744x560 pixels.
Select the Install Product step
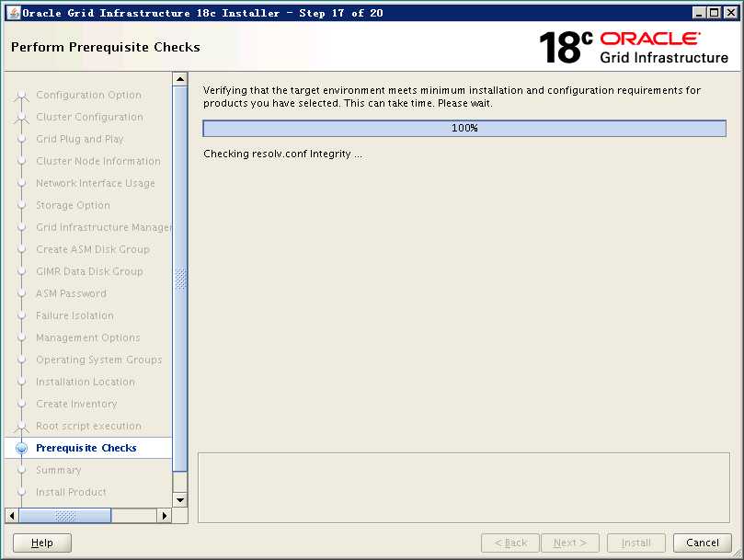point(71,492)
